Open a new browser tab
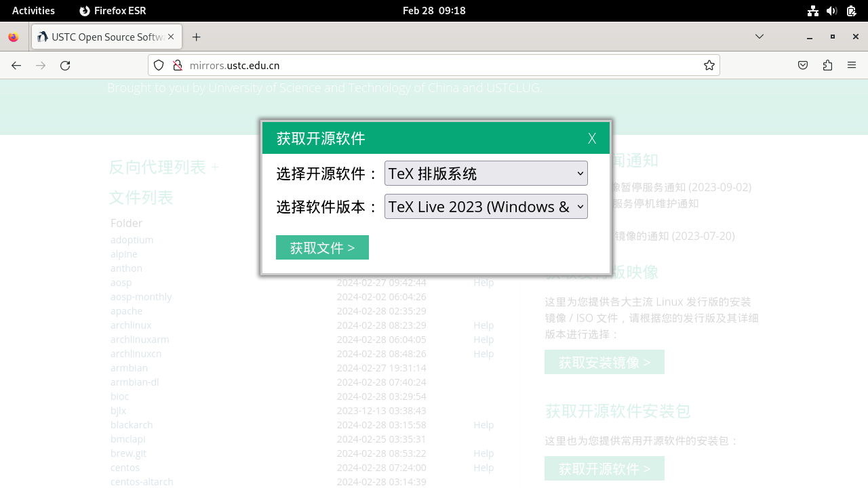The image size is (868, 488). 197,37
